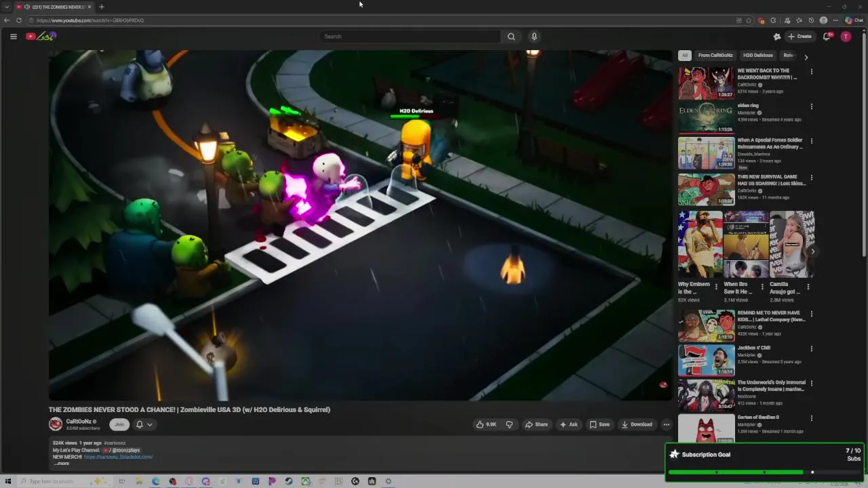Show next shorts with the shelf arrow
868x488 pixels.
(813, 251)
